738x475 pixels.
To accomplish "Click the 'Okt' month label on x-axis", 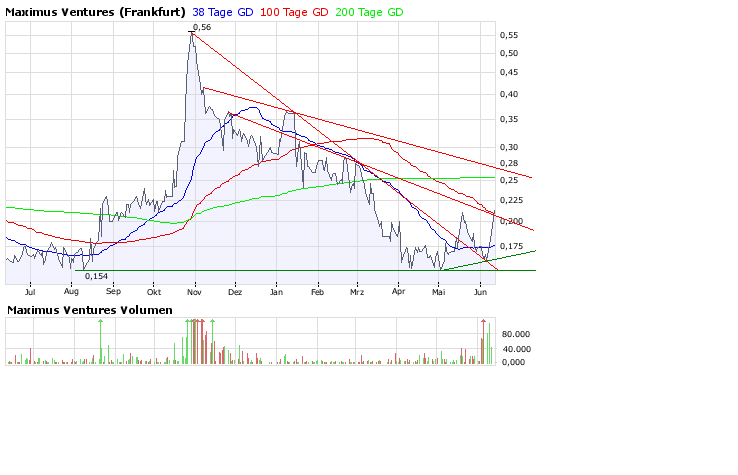I will 153,292.
